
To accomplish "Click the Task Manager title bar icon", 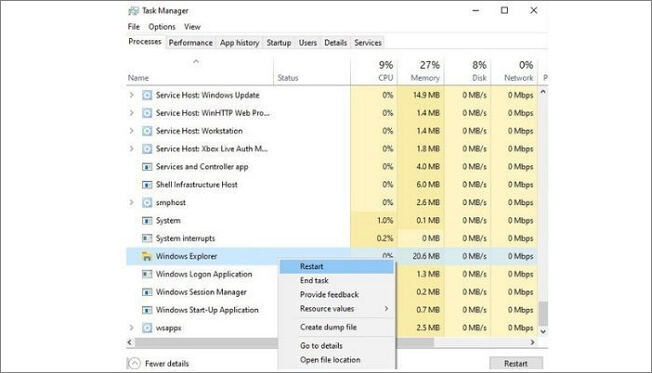I will [133, 10].
